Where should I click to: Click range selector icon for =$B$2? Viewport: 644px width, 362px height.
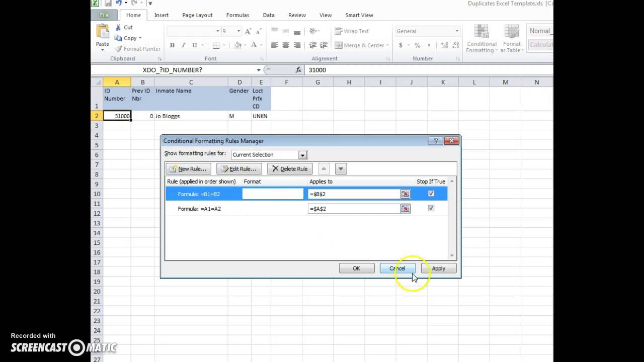405,194
